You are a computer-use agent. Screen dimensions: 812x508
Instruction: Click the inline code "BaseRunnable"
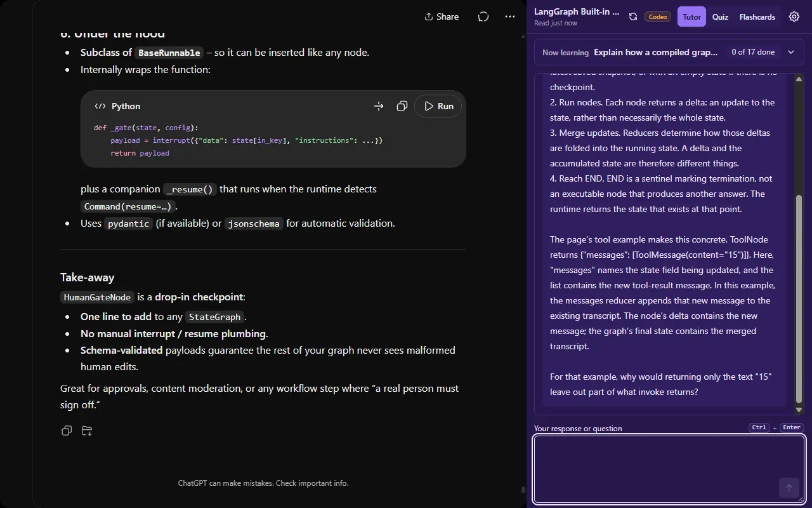click(169, 53)
